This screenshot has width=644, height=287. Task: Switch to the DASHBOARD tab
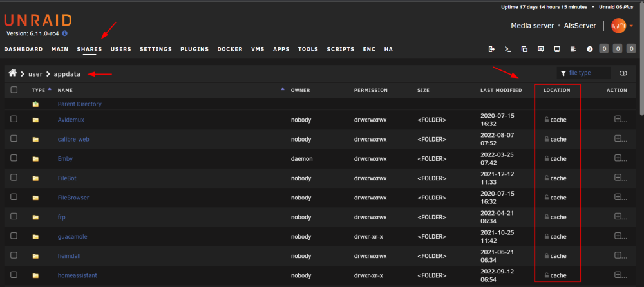point(23,49)
